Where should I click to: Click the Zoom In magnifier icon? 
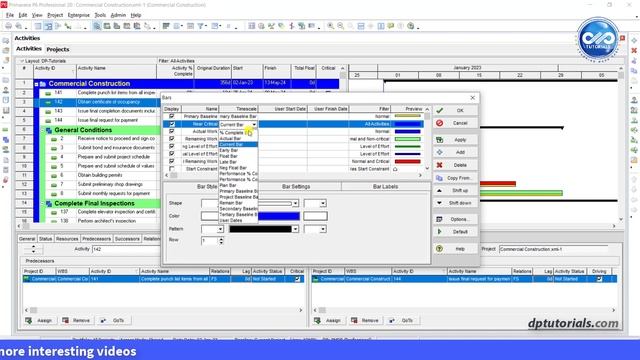coord(331,26)
